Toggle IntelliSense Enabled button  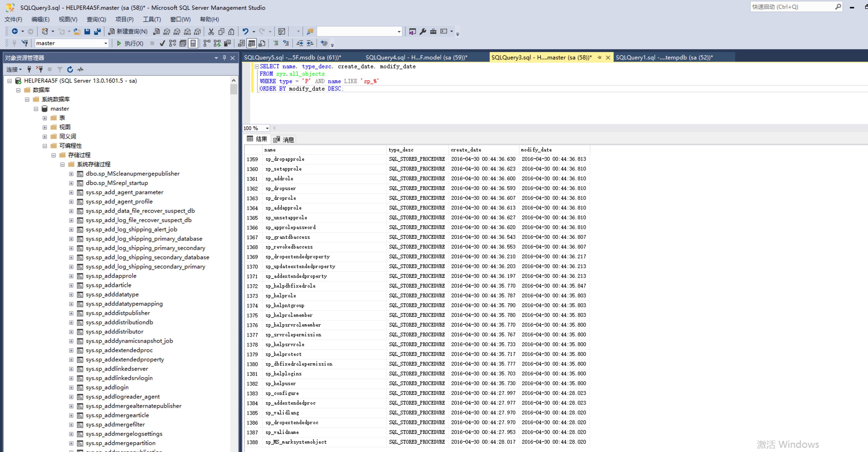tap(193, 43)
